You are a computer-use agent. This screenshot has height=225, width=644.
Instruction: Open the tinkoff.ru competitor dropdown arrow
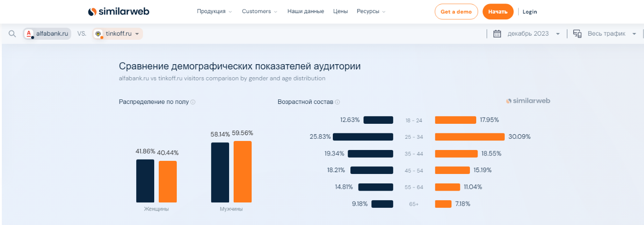point(137,34)
